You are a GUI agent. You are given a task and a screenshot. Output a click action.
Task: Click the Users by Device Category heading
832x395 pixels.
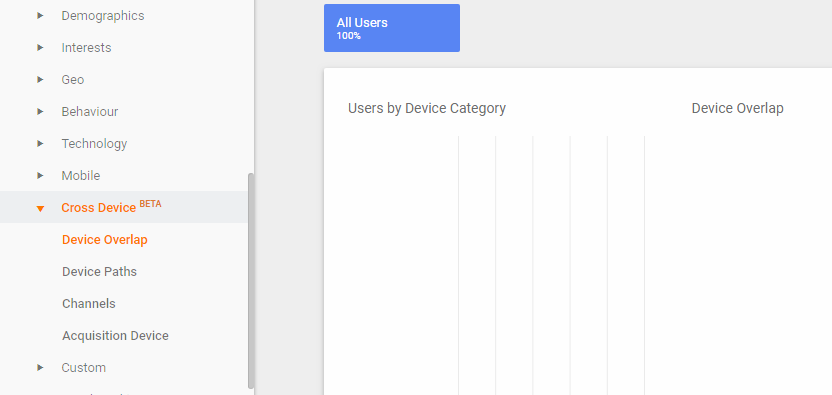[x=427, y=108]
